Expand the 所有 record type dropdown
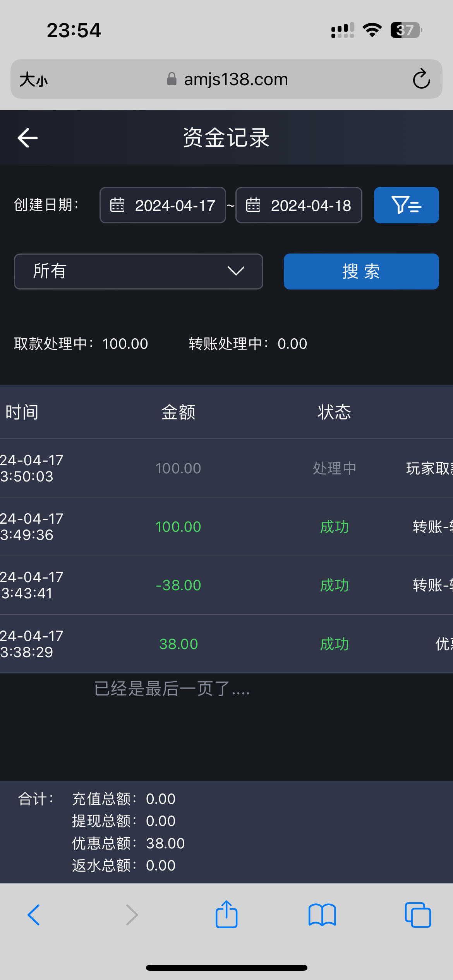453x980 pixels. [x=138, y=271]
